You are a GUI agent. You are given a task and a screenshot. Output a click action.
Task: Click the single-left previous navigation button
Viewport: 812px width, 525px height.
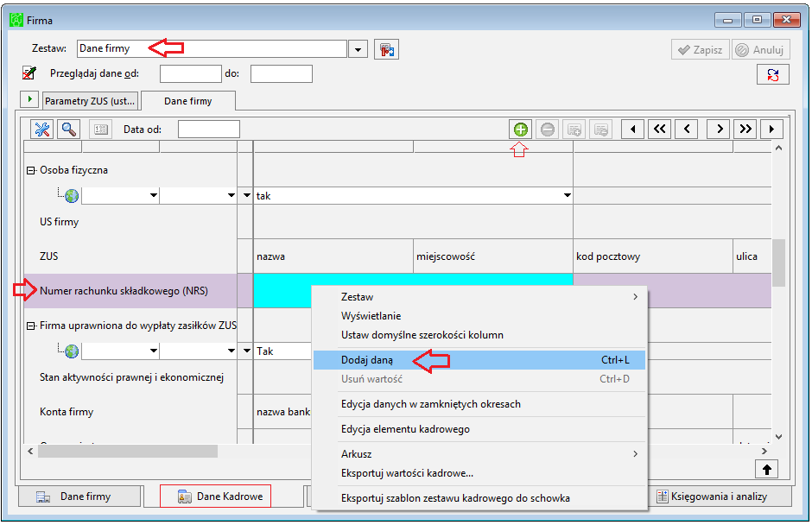pos(687,130)
